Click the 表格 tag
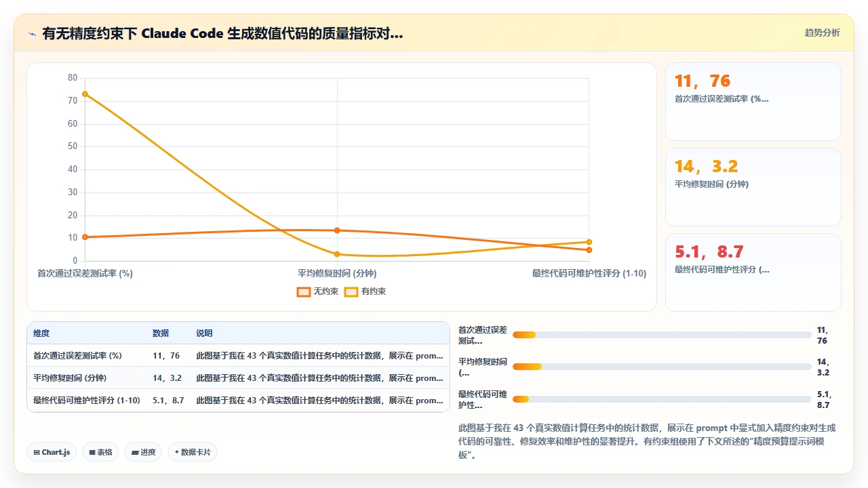 (x=100, y=452)
